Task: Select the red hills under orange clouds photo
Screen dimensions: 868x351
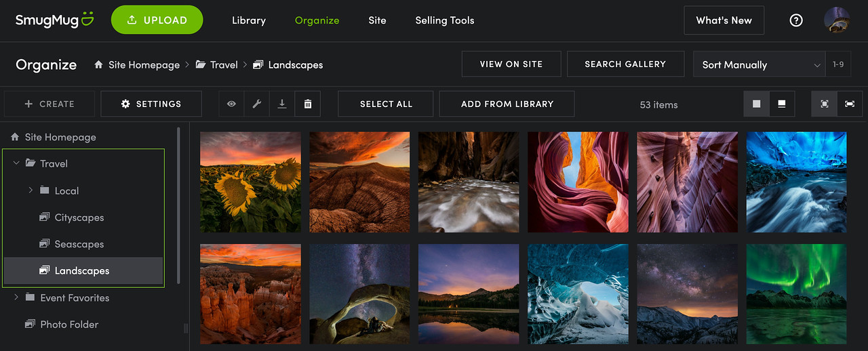Action: click(x=359, y=182)
